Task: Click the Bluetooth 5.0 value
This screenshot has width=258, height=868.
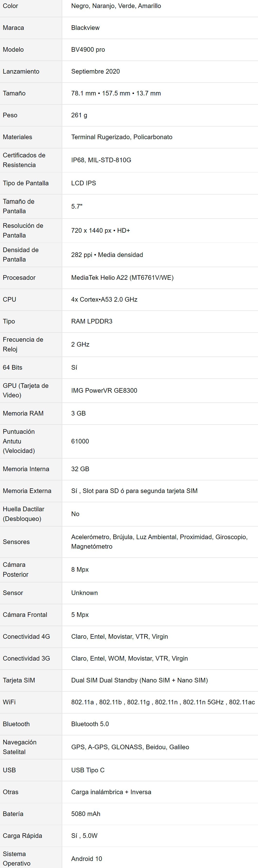Action: click(x=90, y=724)
